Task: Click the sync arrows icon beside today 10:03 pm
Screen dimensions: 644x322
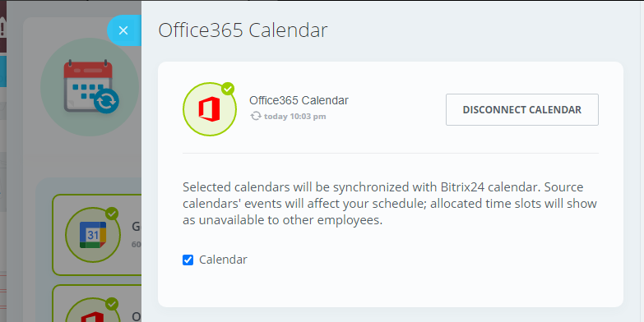Action: [256, 116]
